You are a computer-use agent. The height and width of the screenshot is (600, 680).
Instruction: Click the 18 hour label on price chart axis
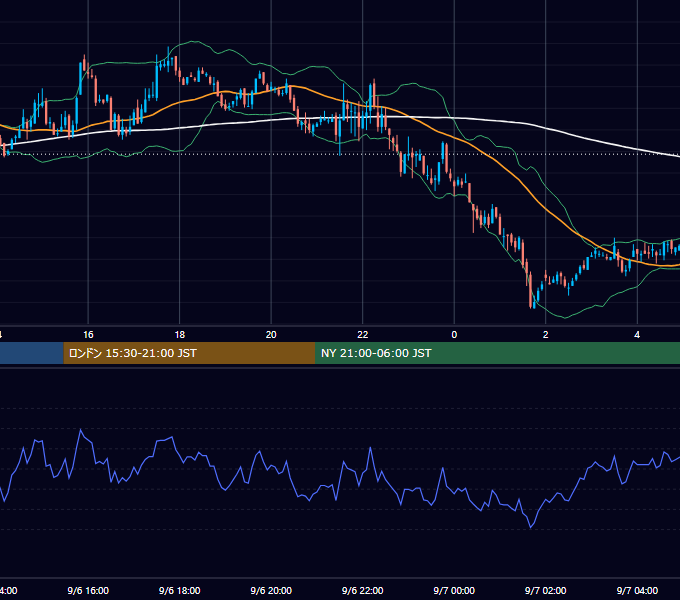(x=180, y=335)
